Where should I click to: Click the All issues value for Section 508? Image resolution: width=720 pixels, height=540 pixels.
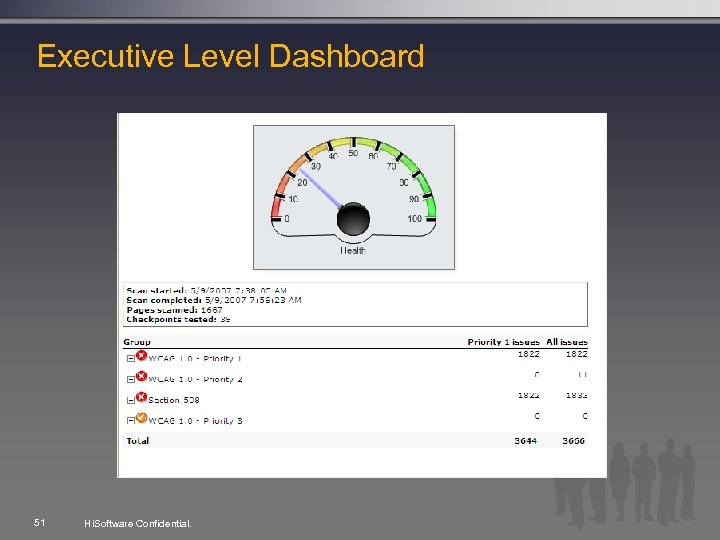[576, 395]
